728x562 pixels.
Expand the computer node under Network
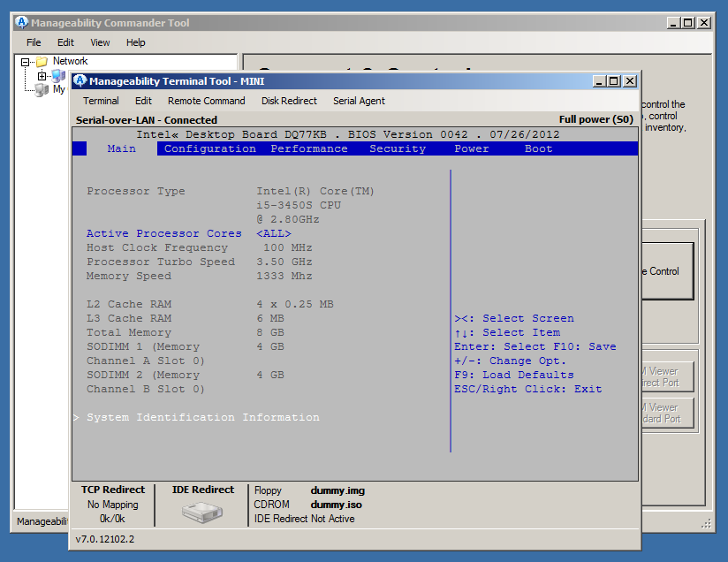42,76
